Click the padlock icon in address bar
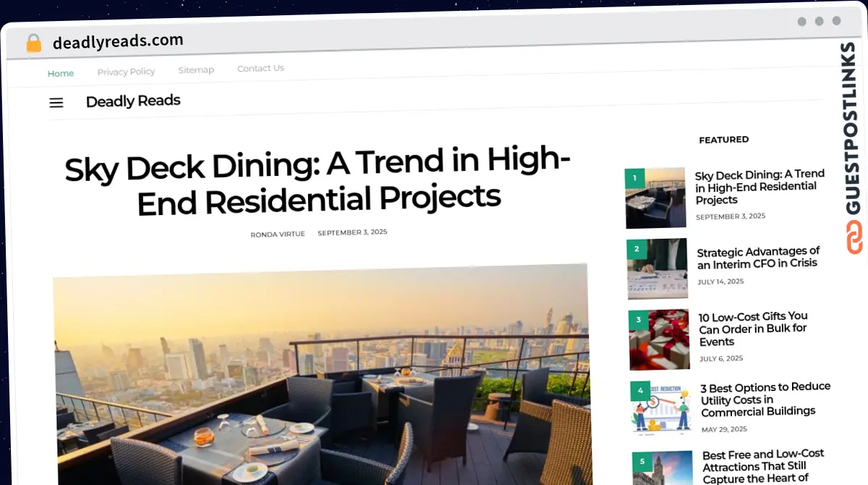Screen dimensions: 868x485 [x=34, y=43]
